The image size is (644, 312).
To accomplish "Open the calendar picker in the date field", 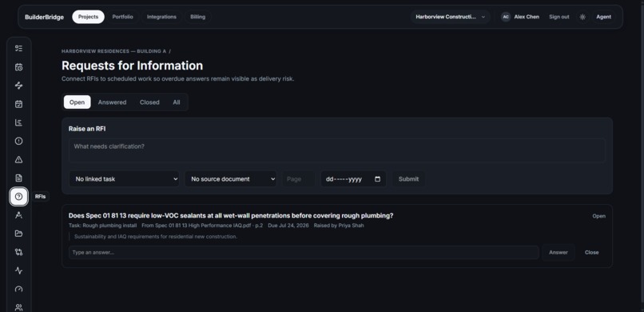I will pos(377,179).
